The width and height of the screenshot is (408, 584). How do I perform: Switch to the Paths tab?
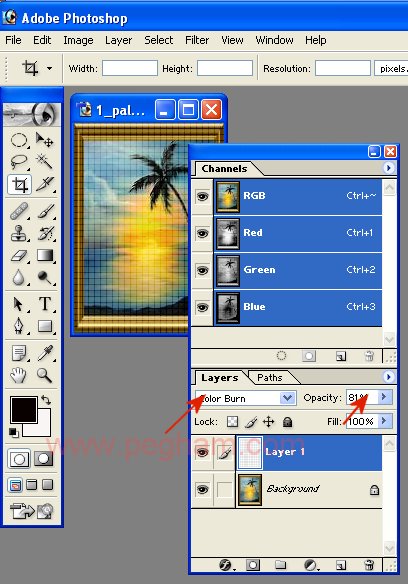tap(270, 378)
